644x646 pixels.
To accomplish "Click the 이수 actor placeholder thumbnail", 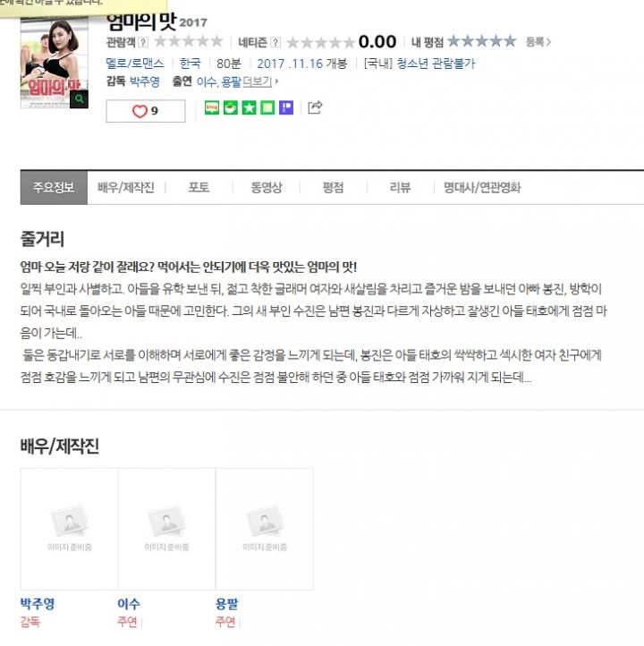I will pyautogui.click(x=166, y=529).
